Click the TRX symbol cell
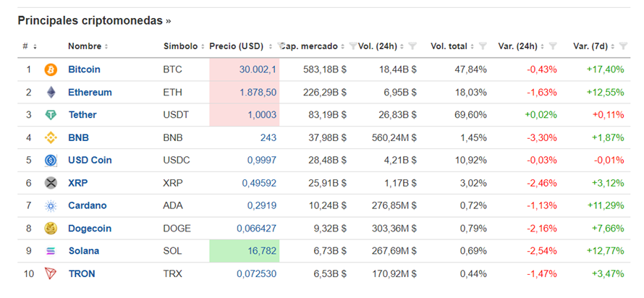 coord(172,273)
